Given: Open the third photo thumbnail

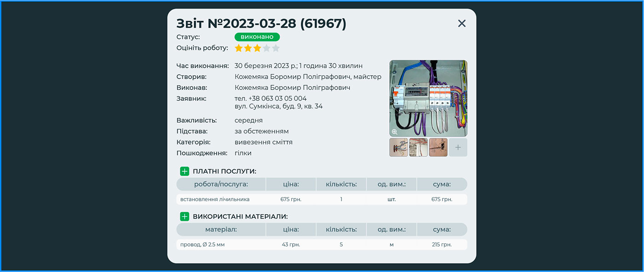Looking at the screenshot, I should pyautogui.click(x=438, y=147).
